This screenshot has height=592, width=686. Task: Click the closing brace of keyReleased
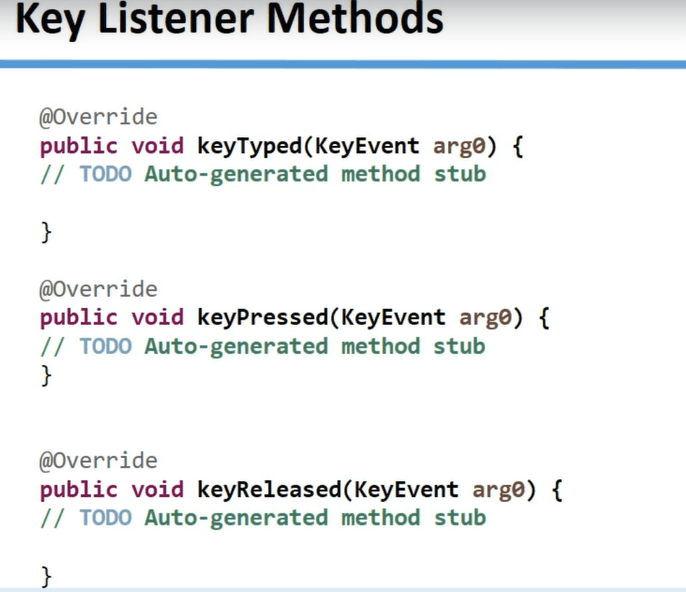click(x=46, y=576)
